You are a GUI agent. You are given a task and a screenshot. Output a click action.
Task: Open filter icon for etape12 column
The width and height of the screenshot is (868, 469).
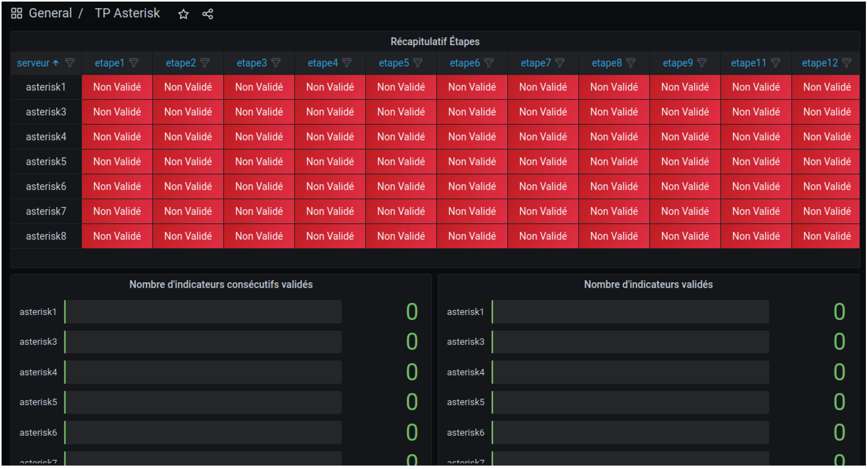(x=847, y=63)
